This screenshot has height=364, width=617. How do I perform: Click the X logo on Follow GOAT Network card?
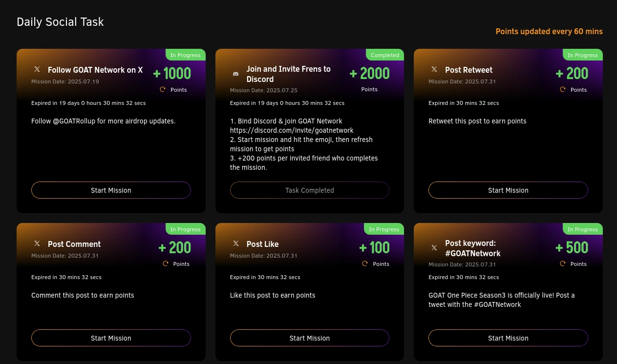click(x=37, y=69)
